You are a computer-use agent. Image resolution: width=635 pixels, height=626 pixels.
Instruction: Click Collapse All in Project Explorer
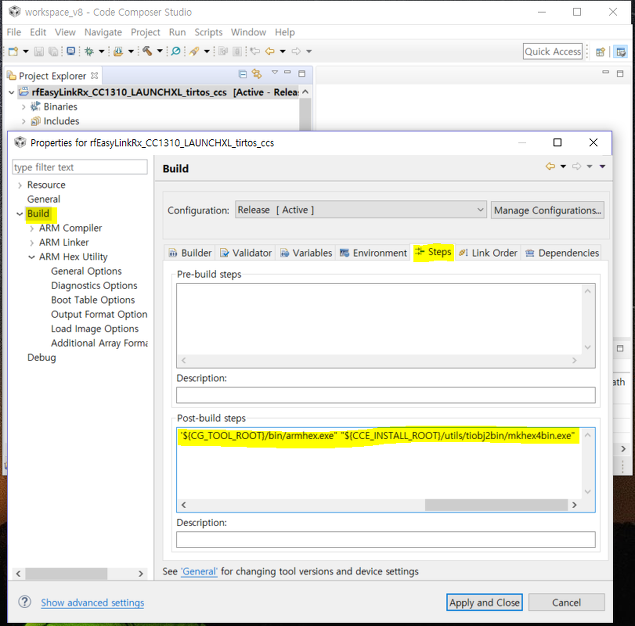click(243, 74)
